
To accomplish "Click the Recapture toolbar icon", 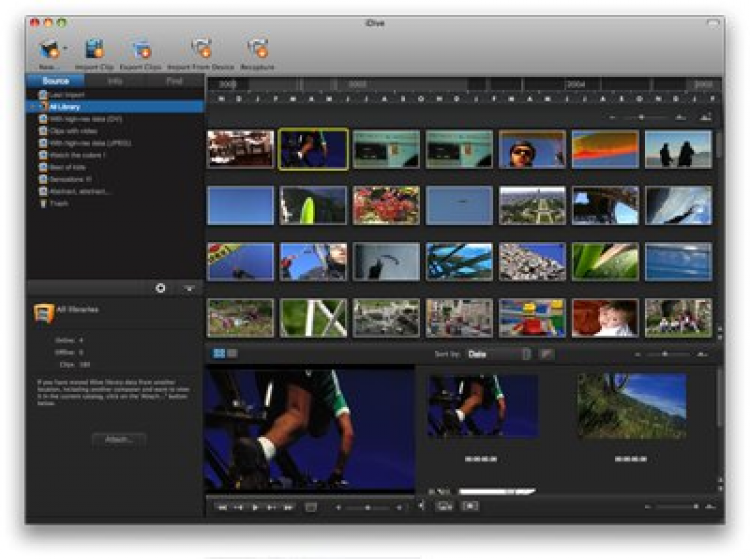I will coord(258,48).
